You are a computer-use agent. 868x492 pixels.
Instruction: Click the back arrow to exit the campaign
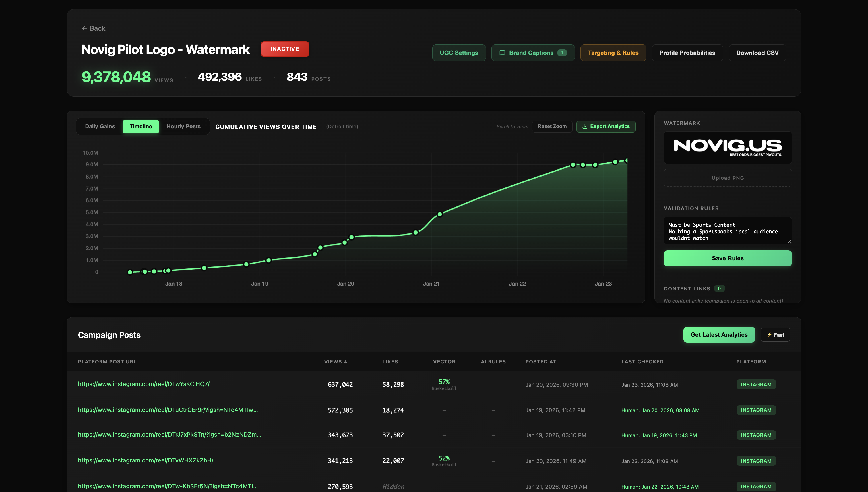click(x=84, y=28)
